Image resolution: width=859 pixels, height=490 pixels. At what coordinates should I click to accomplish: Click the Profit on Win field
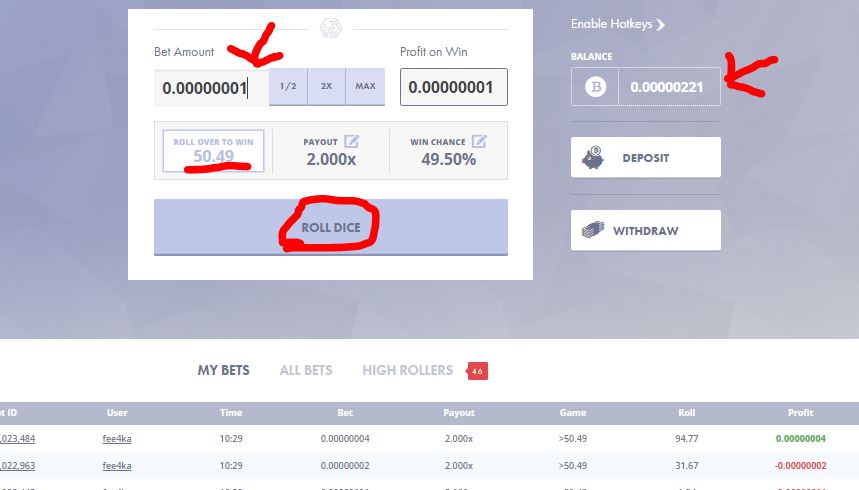pyautogui.click(x=453, y=87)
